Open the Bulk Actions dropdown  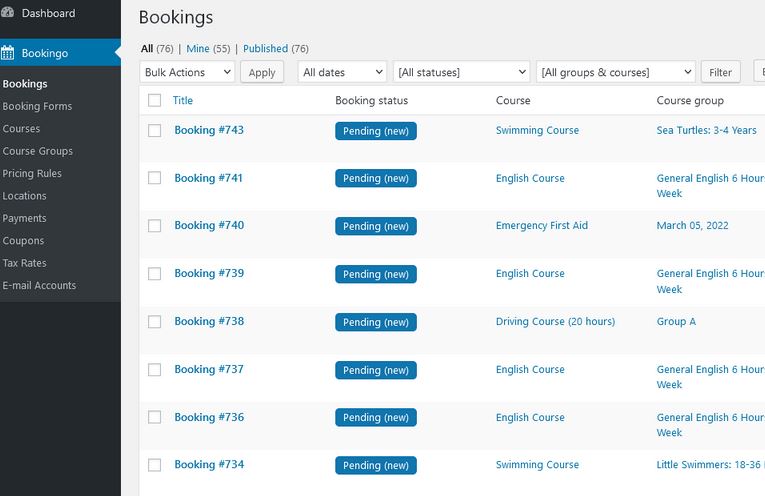188,72
